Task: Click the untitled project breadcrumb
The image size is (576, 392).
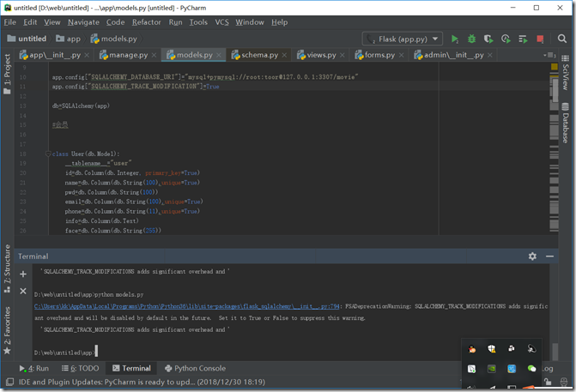Action: coord(27,39)
